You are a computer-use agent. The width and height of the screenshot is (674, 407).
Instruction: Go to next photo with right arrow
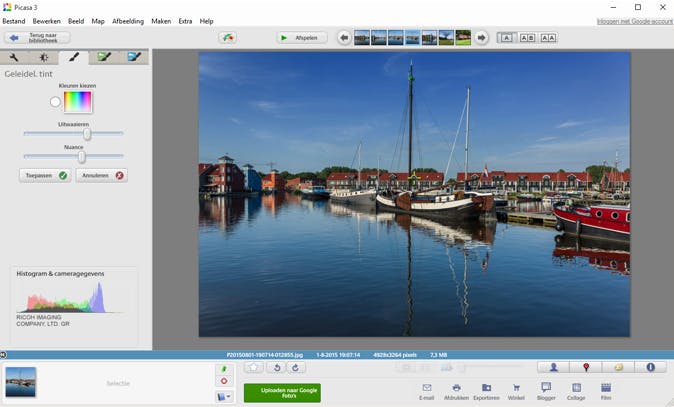click(x=481, y=38)
